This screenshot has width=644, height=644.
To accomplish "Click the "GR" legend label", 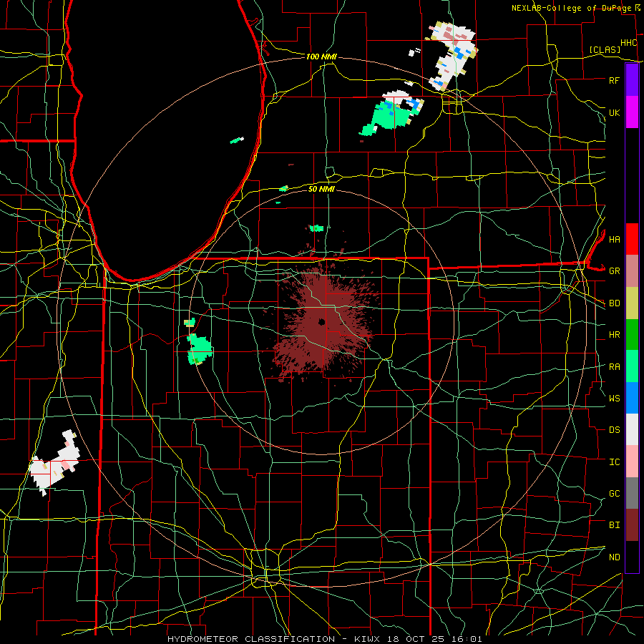I will tap(614, 271).
